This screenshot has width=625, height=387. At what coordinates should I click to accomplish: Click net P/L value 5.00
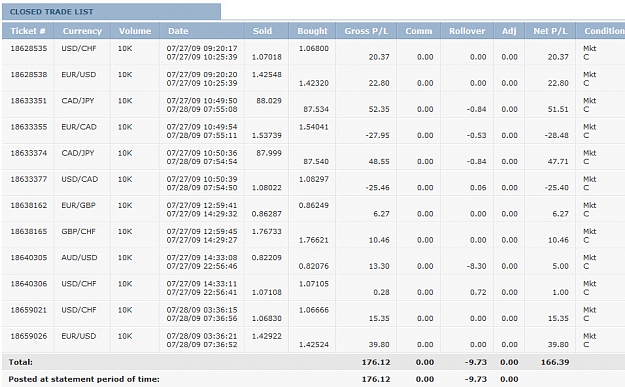[560, 266]
